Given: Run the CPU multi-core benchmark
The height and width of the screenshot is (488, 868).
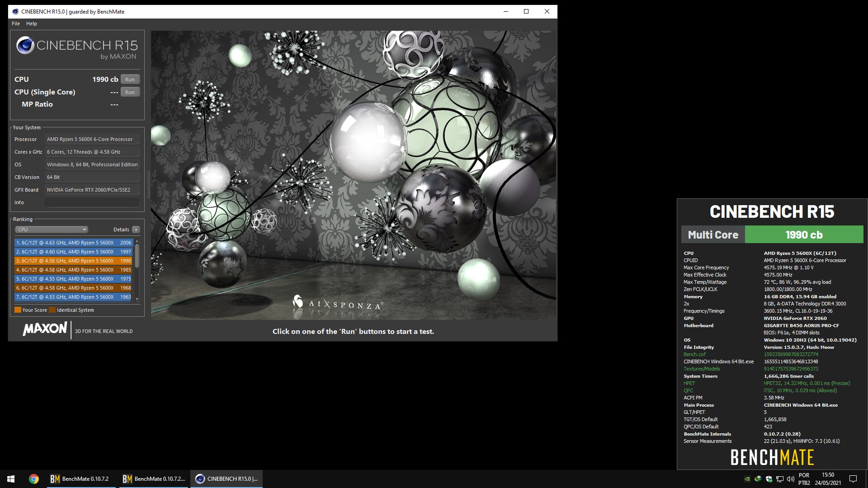Looking at the screenshot, I should 130,80.
